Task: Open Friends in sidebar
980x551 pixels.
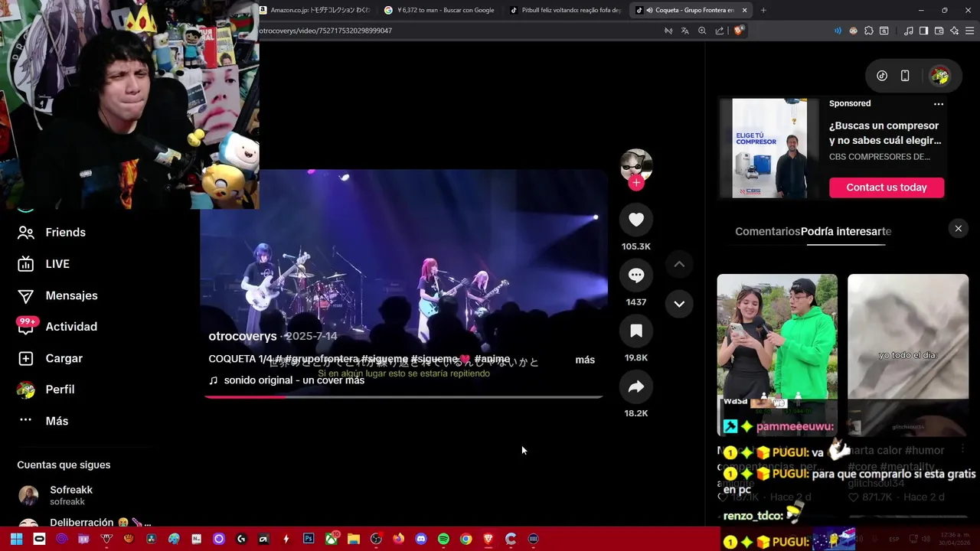Action: point(51,233)
